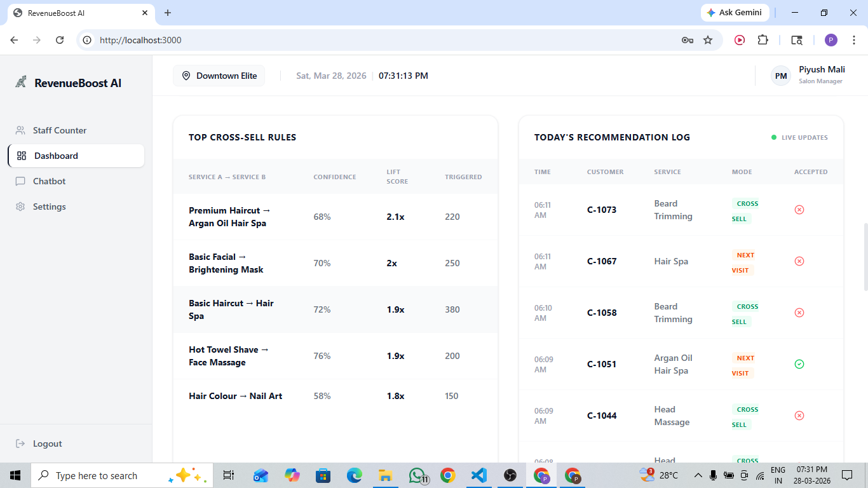The width and height of the screenshot is (868, 488).
Task: Go back in the browser
Action: pos(14,40)
